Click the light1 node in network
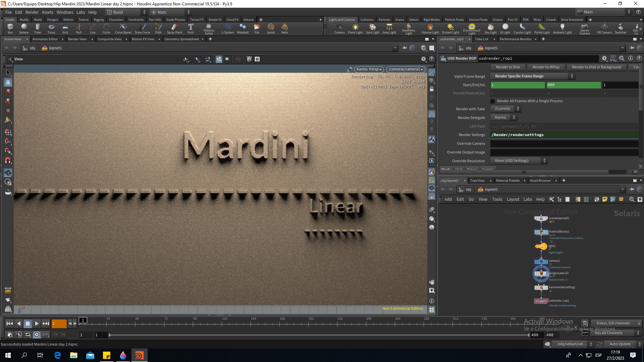The image size is (644, 362). coord(541,246)
